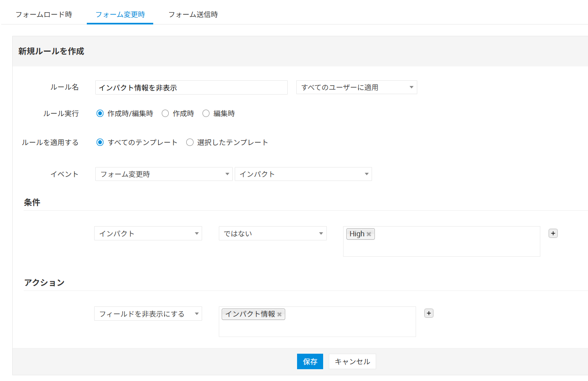Choose 編集時 rule execution radio

[206, 114]
